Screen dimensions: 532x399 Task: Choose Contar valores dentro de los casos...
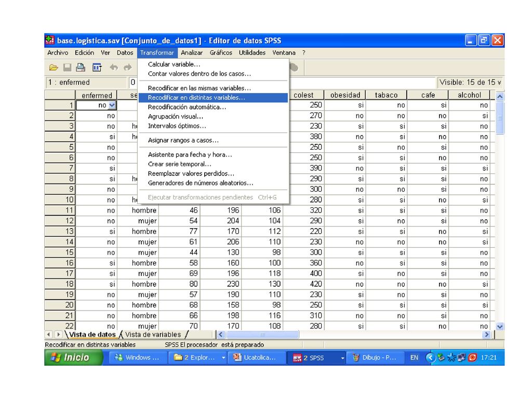click(x=214, y=74)
